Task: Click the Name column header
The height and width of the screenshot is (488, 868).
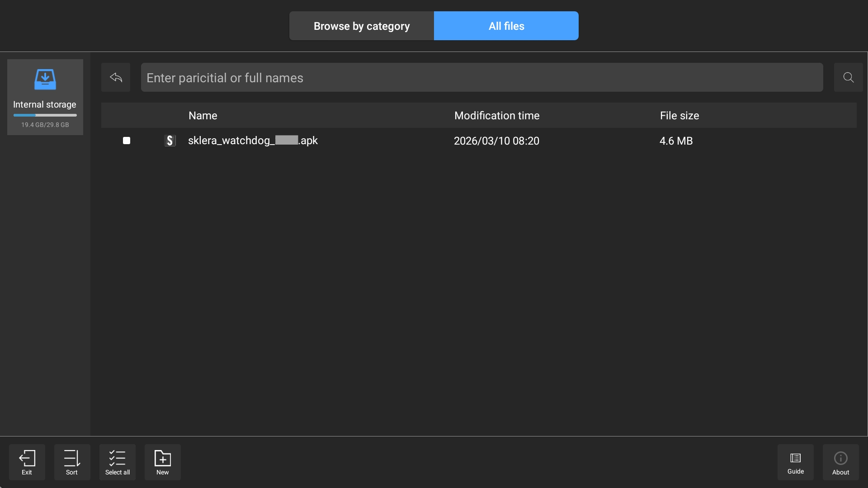Action: [203, 116]
